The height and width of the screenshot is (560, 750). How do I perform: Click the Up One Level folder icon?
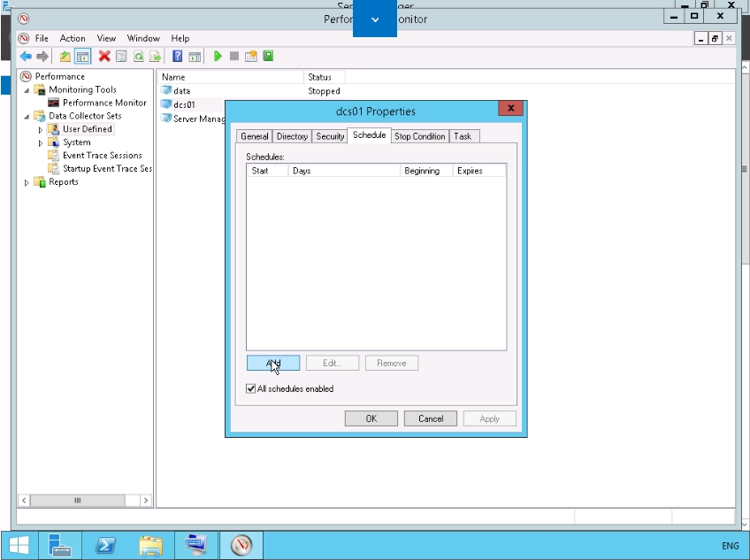(65, 57)
